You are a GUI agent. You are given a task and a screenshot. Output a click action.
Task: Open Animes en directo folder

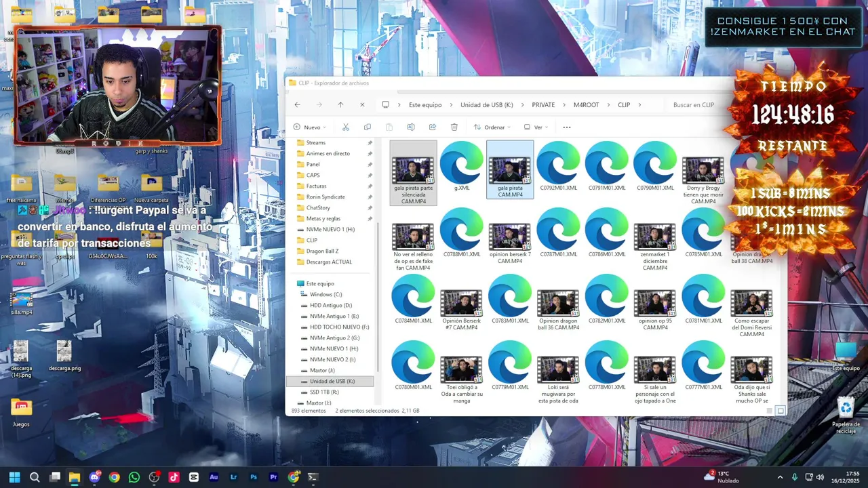click(328, 154)
